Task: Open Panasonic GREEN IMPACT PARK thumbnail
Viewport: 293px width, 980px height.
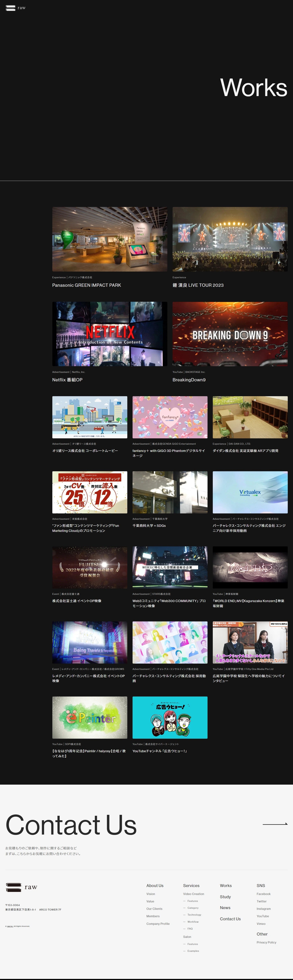Action: click(x=109, y=239)
